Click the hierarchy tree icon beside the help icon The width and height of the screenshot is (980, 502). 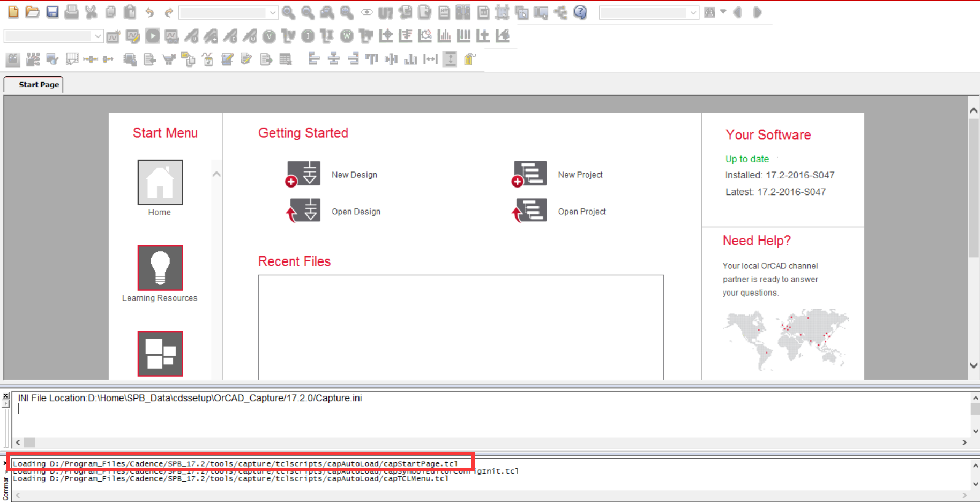pyautogui.click(x=560, y=12)
